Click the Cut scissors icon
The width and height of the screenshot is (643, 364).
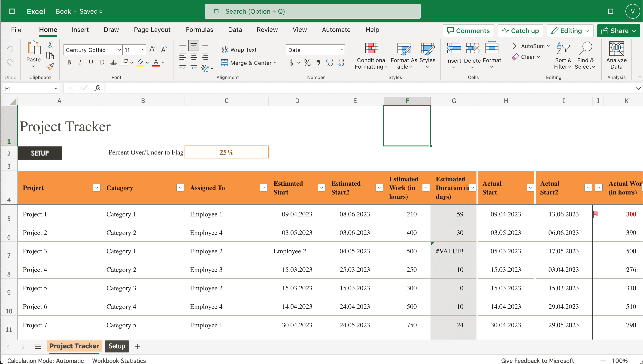(x=50, y=45)
